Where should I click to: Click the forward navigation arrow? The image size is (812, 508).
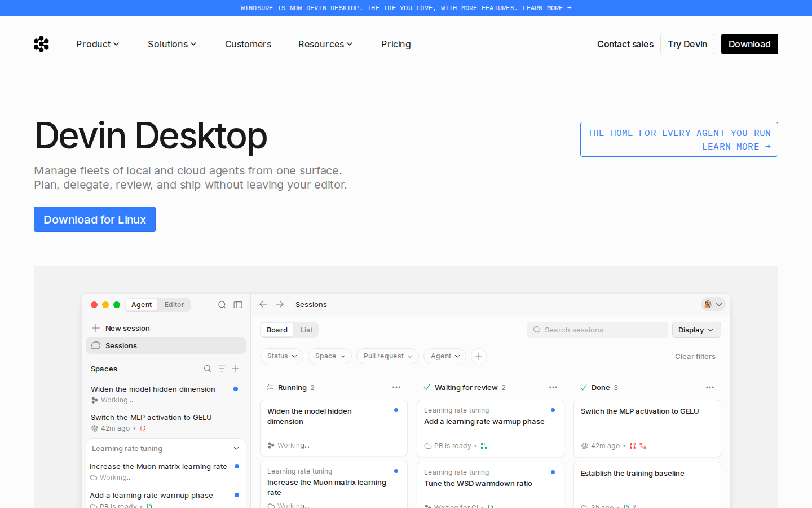pyautogui.click(x=280, y=304)
